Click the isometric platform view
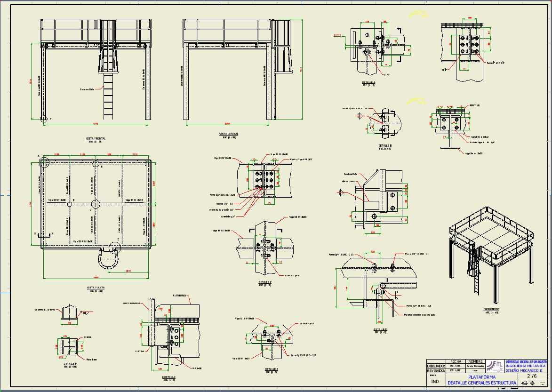The height and width of the screenshot is (392, 552). pos(492,255)
